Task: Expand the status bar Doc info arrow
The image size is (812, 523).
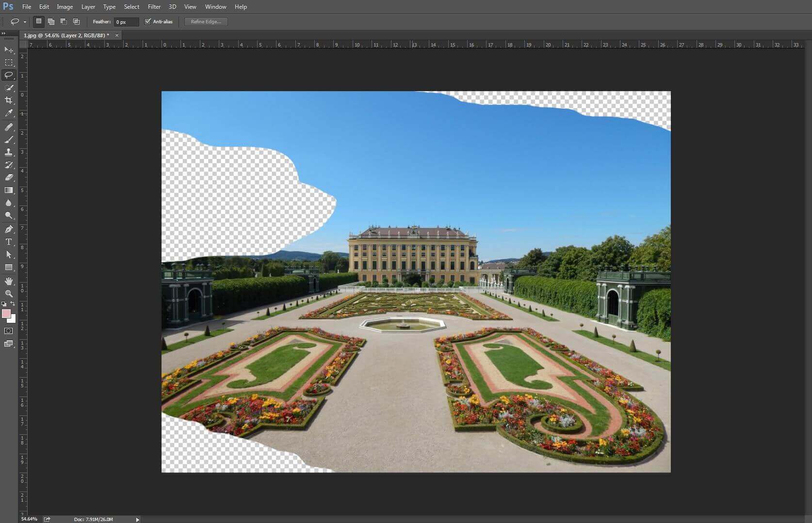Action: [137, 520]
